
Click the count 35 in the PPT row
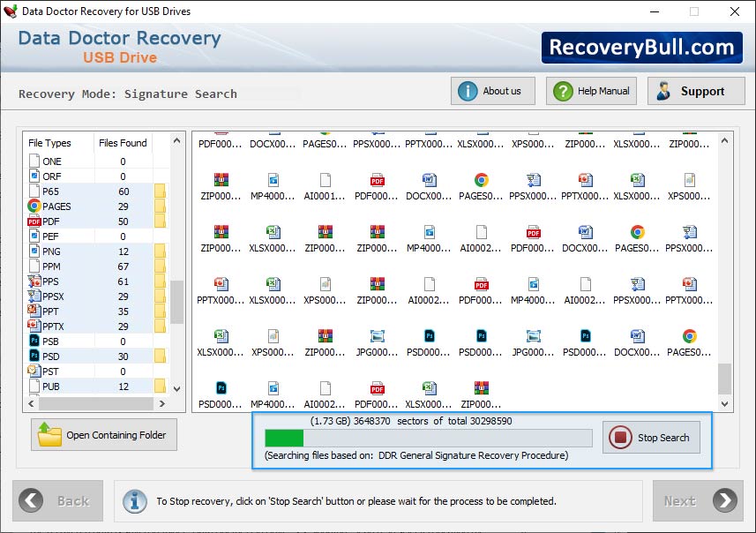(x=124, y=312)
